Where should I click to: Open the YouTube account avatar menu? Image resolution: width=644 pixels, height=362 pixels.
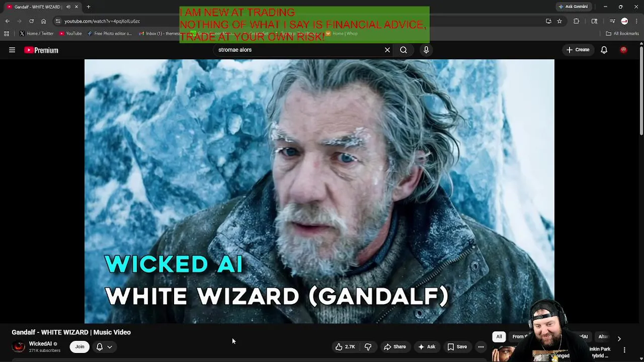[x=624, y=50]
